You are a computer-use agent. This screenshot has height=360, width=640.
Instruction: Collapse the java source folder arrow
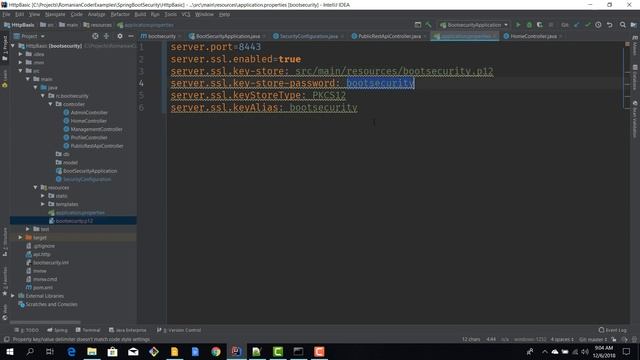[x=36, y=87]
